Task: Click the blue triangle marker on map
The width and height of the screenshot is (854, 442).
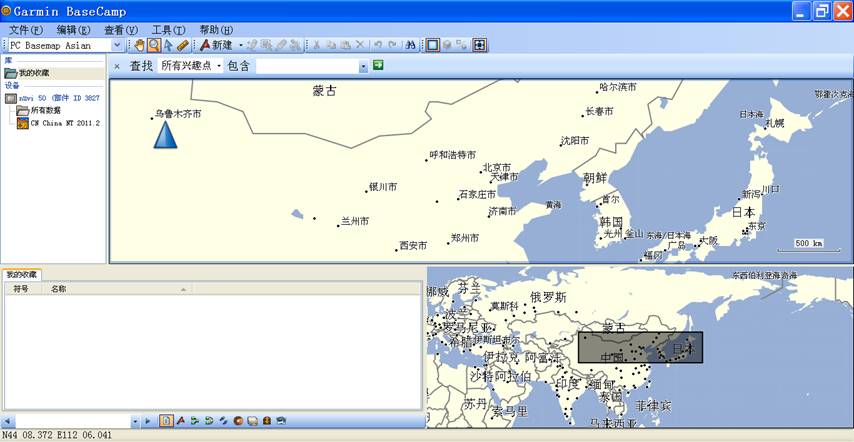Action: [164, 134]
